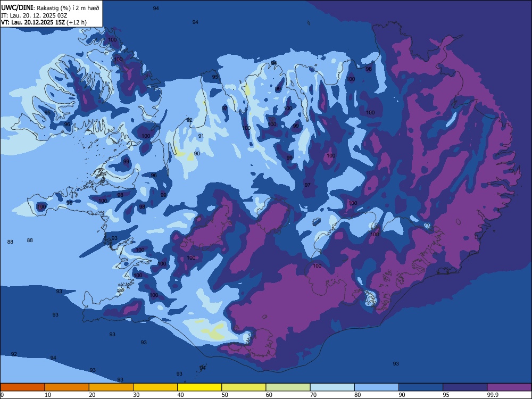532x399 pixels.
Task: Click the dark orange 0–10 legend swatch
Action: (22, 387)
